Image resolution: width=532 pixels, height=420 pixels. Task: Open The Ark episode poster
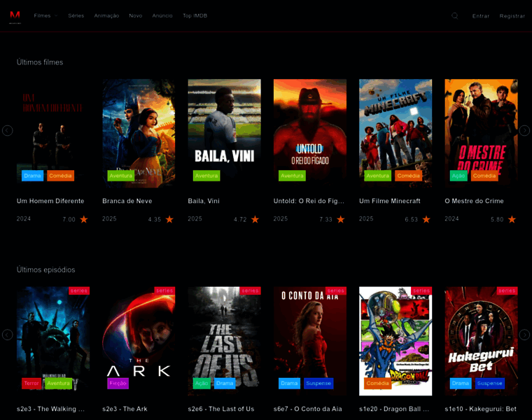pos(139,341)
